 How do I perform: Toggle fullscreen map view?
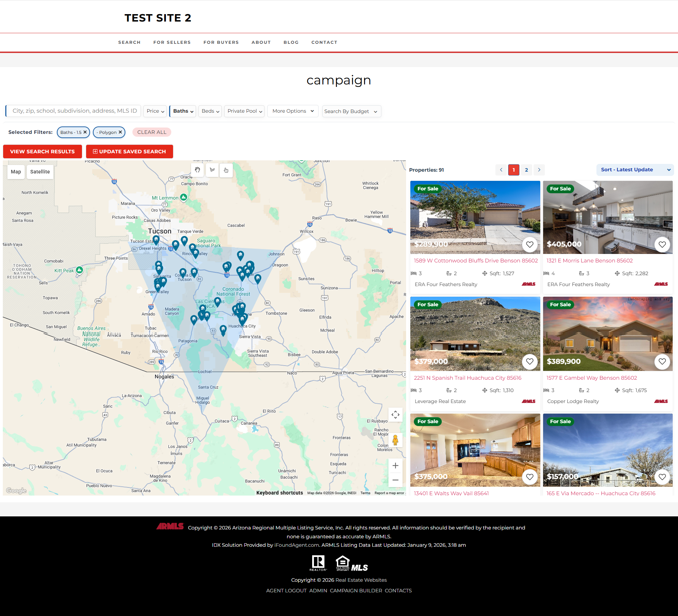[x=395, y=415]
